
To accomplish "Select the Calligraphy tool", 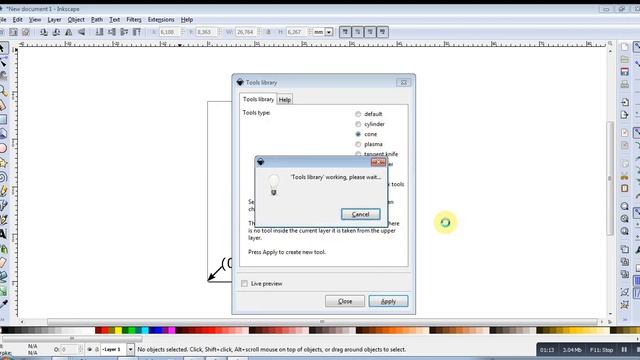I will click(x=3, y=220).
